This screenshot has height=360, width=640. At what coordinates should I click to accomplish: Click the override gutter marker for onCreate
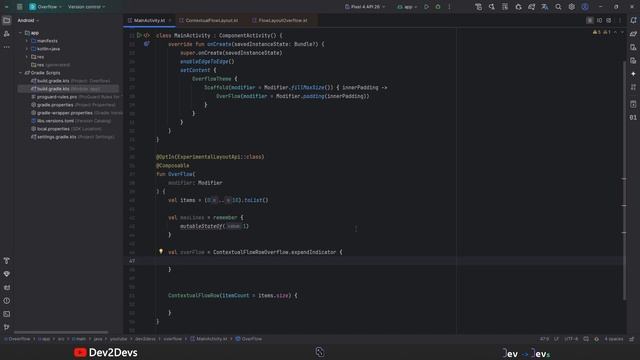(x=147, y=44)
